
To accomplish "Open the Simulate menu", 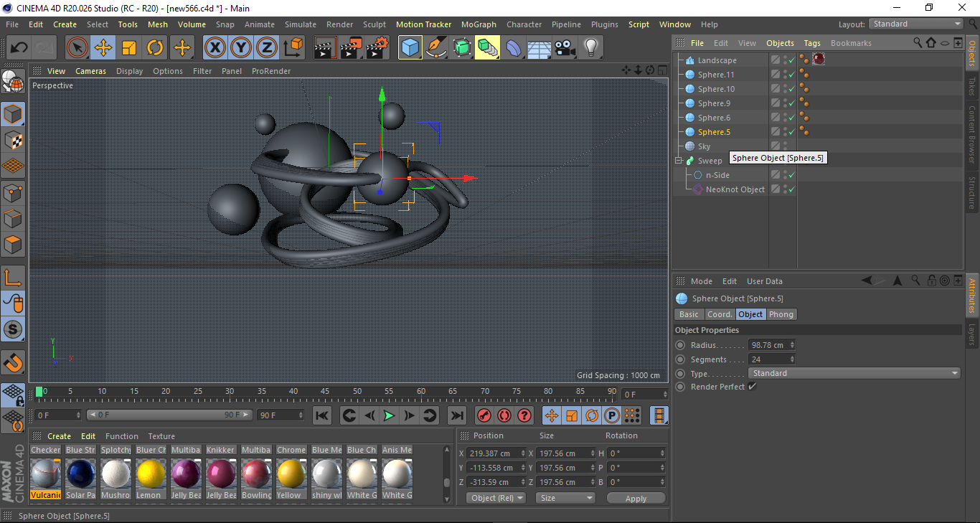I will coord(300,24).
